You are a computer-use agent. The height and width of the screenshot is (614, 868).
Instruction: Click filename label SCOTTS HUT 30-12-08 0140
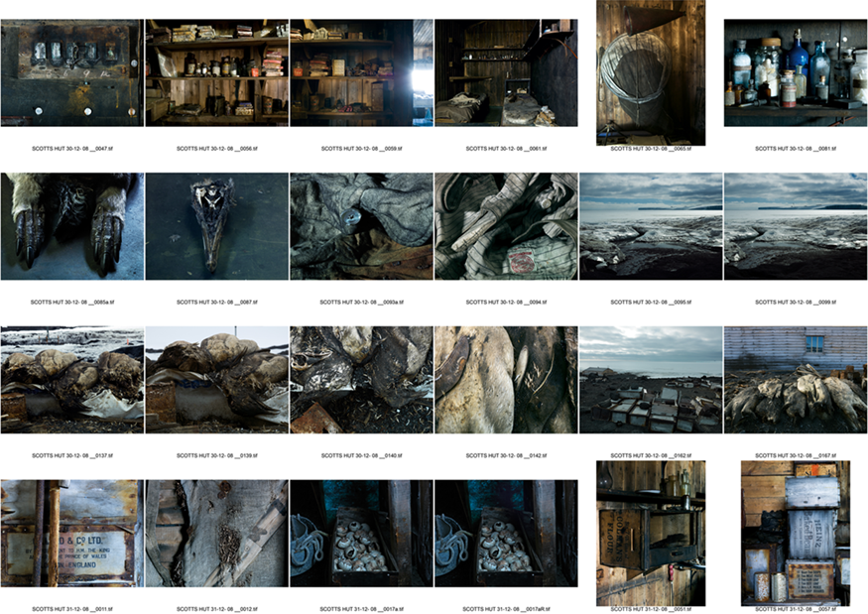(361, 455)
